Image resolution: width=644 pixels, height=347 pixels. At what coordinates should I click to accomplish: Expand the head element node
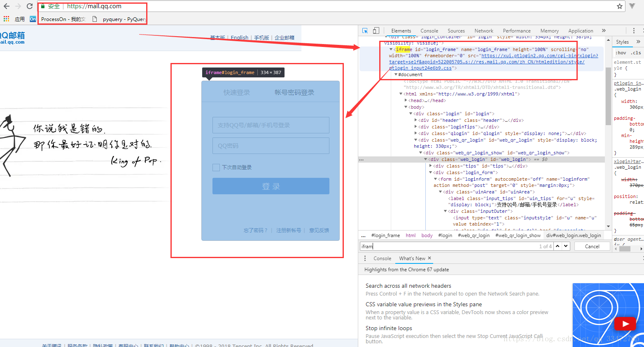(406, 100)
